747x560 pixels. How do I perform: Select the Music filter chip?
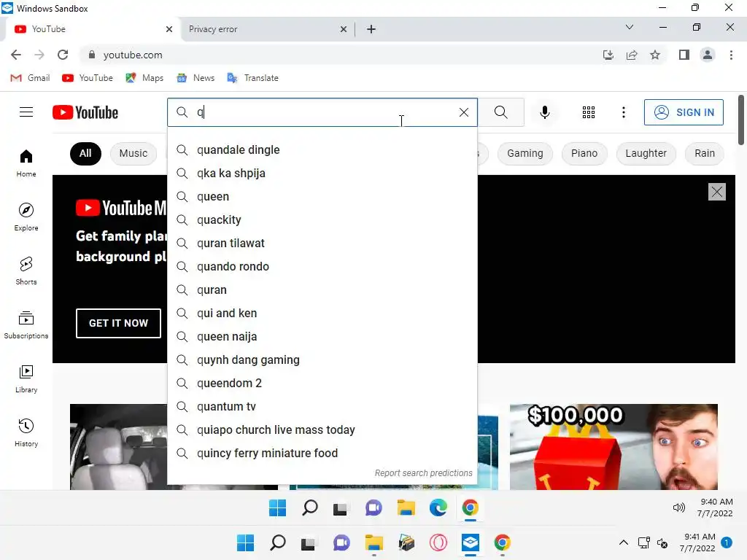tap(133, 153)
